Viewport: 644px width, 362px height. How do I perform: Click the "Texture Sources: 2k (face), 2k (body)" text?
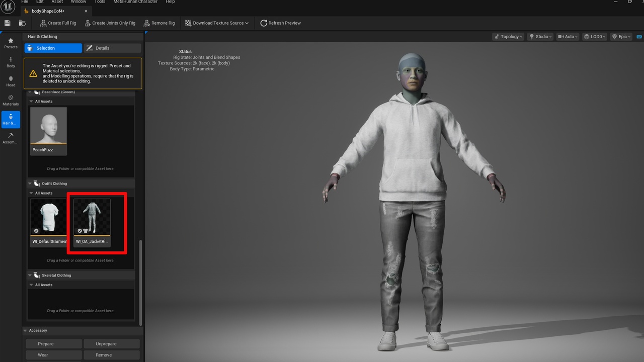point(194,63)
